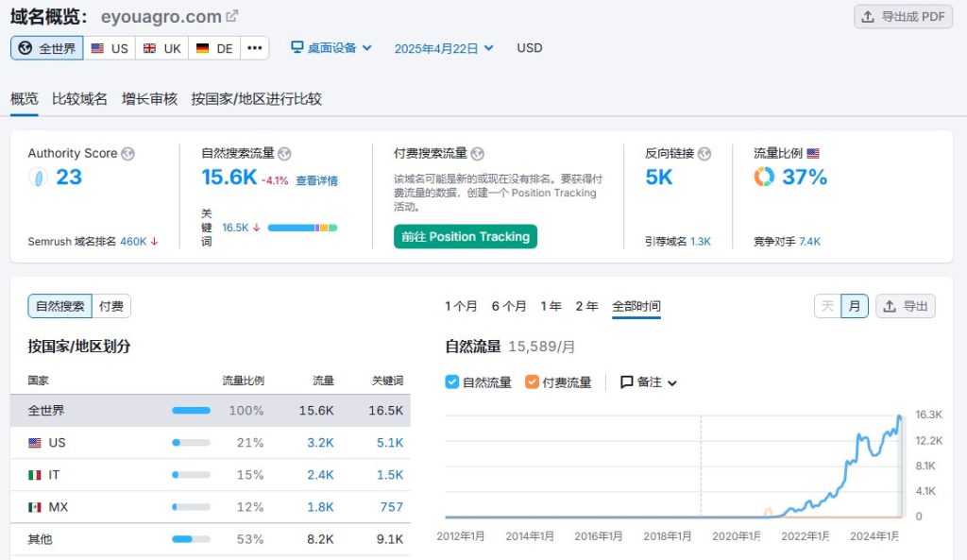
Task: Open the three-dots more countries button
Action: coord(255,48)
